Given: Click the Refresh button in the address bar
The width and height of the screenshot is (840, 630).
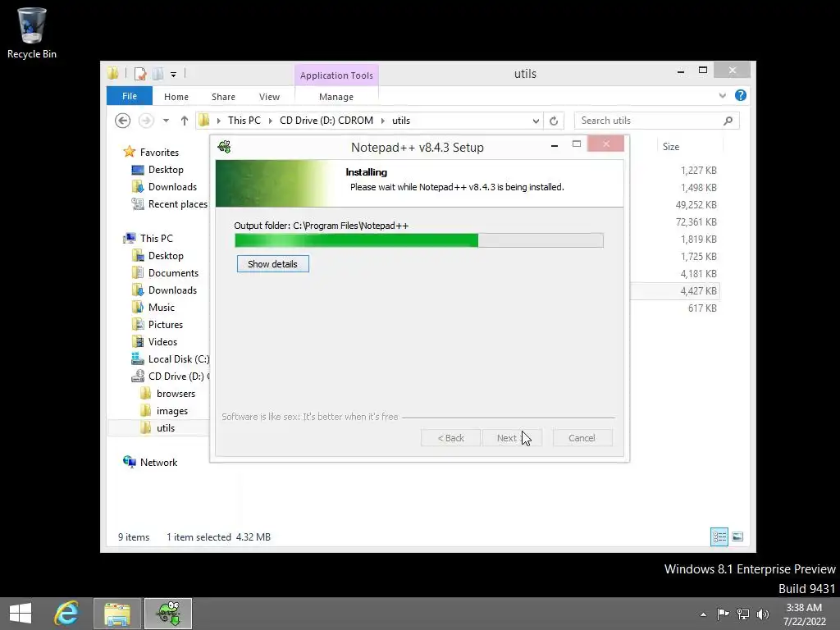Looking at the screenshot, I should 554,121.
